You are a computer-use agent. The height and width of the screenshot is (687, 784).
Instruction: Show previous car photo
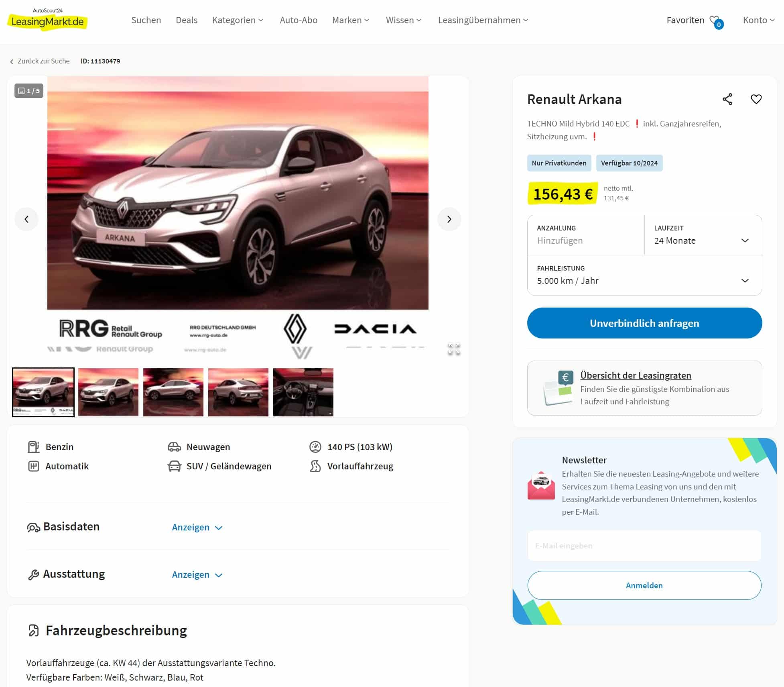tap(26, 219)
